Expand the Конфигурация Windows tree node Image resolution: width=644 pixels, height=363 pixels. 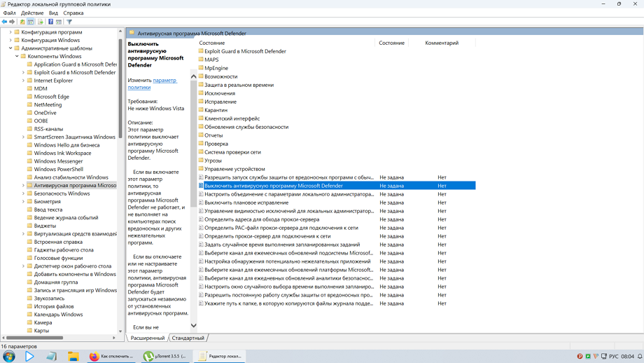(x=10, y=40)
